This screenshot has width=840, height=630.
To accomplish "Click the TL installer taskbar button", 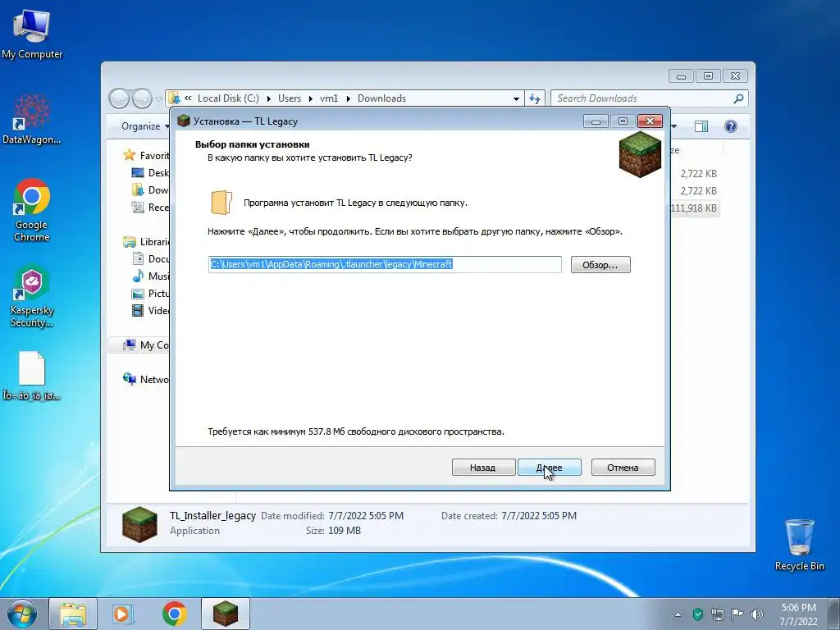I will 226,614.
